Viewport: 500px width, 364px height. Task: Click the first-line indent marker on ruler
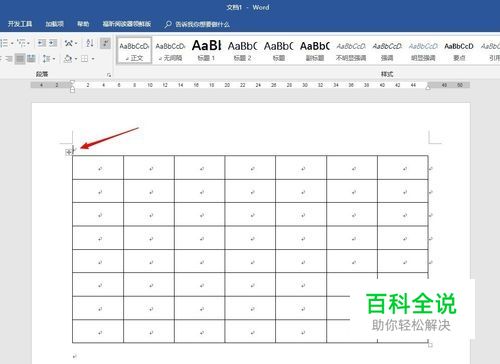72,82
